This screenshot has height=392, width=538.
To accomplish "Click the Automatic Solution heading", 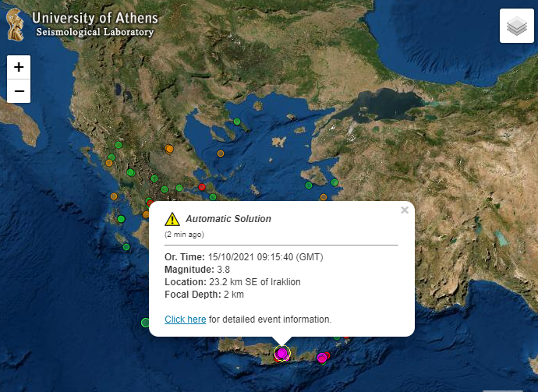I will 228,219.
